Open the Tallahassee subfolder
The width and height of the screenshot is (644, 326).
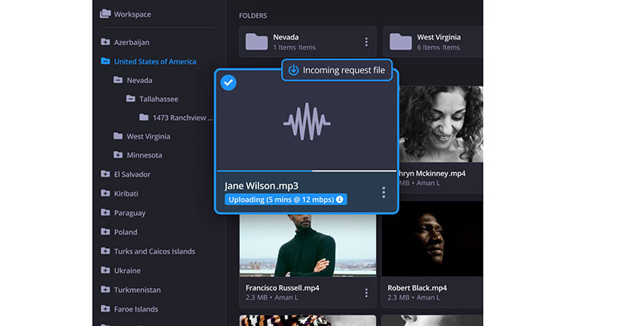point(159,99)
